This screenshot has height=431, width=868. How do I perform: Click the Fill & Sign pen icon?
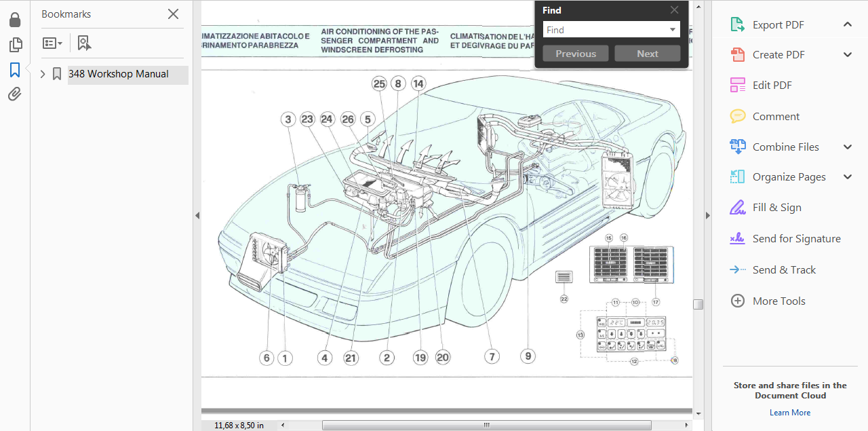click(737, 208)
